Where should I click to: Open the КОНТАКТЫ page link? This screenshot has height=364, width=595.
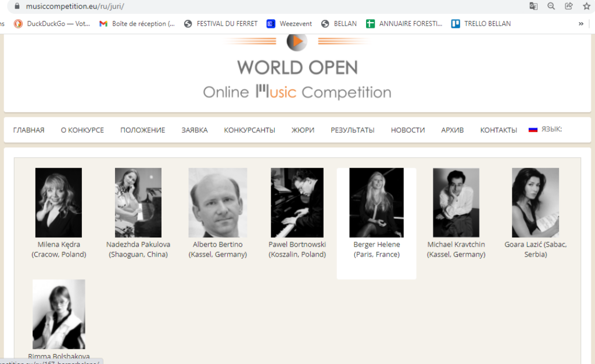click(498, 129)
